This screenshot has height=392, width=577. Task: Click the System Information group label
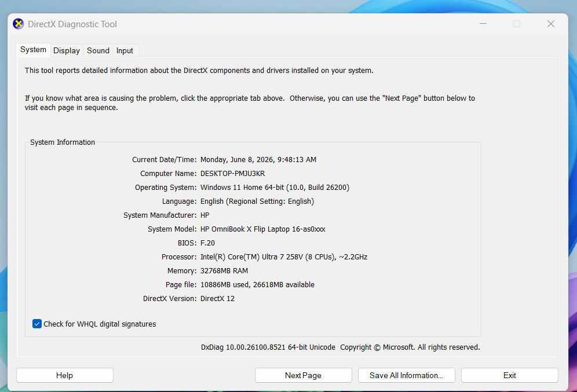[63, 142]
